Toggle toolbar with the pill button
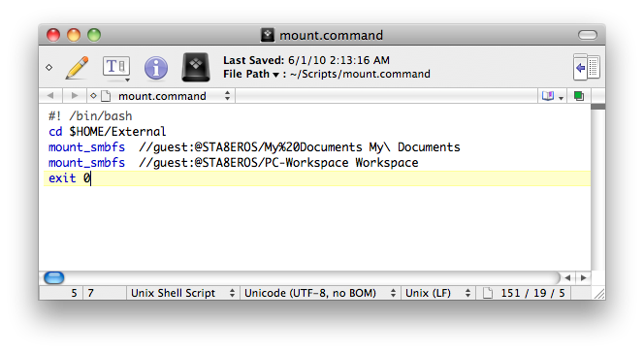This screenshot has height=353, width=644. click(588, 35)
